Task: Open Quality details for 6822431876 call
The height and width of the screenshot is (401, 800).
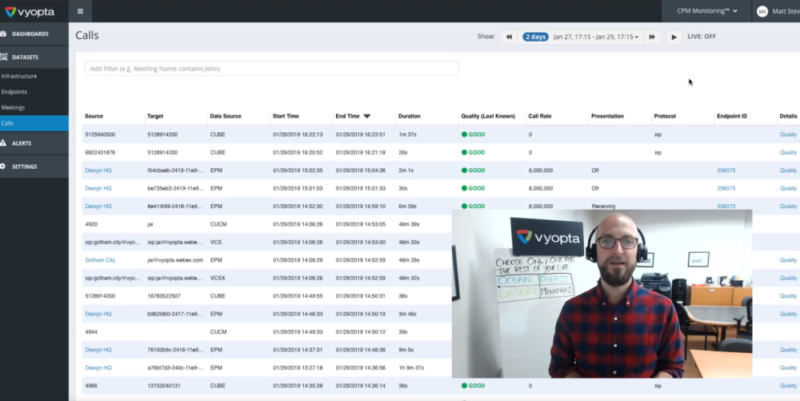Action: click(788, 153)
